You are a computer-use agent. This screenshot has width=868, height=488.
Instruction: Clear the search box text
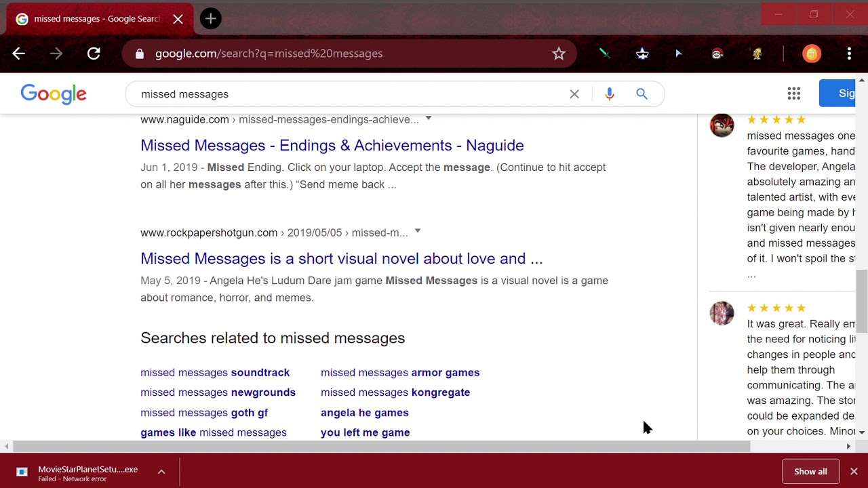[x=574, y=94]
